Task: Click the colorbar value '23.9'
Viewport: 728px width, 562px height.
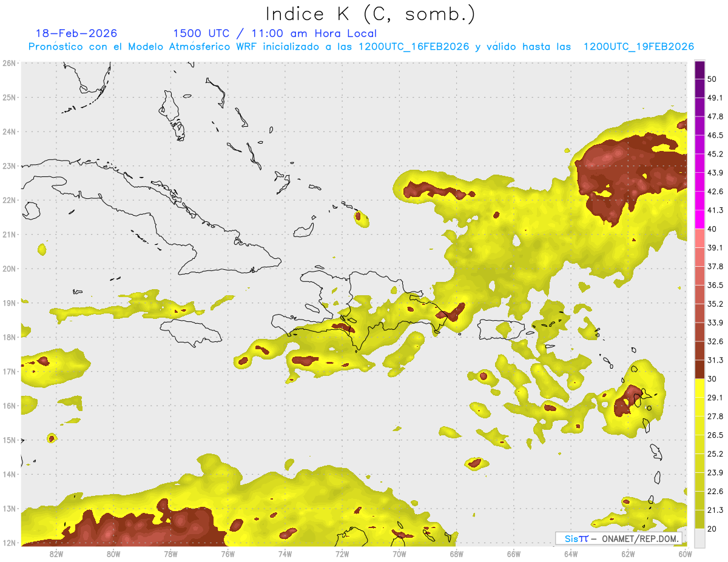Action: coord(715,473)
